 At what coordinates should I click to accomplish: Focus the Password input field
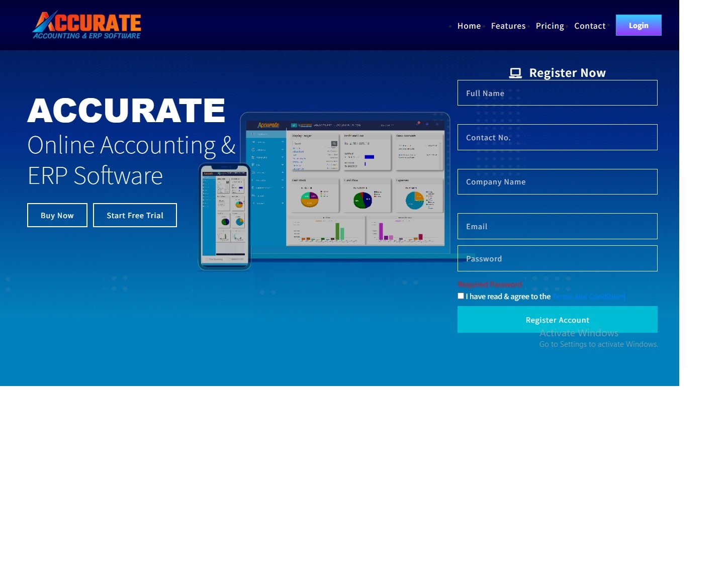click(558, 258)
